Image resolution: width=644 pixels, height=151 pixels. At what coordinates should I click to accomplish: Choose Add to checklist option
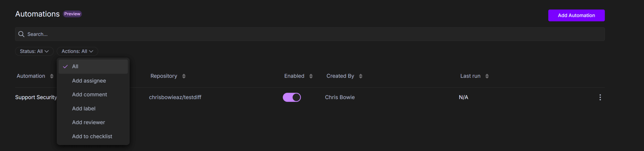pyautogui.click(x=92, y=136)
